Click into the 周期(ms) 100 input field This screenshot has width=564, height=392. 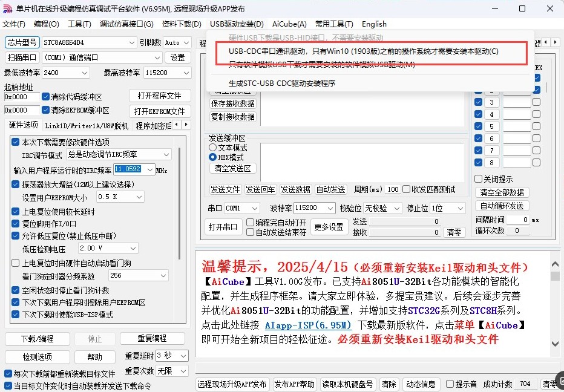tap(393, 189)
